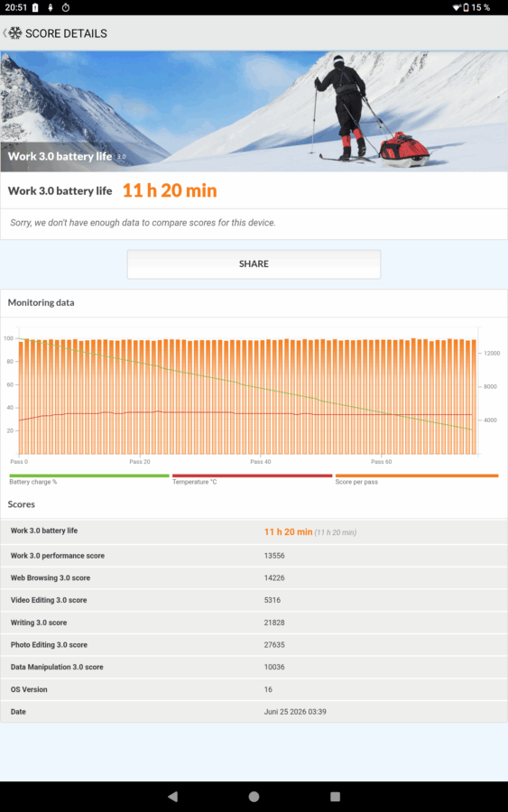The width and height of the screenshot is (508, 812).
Task: Tap the Scores section header
Action: coord(22,504)
